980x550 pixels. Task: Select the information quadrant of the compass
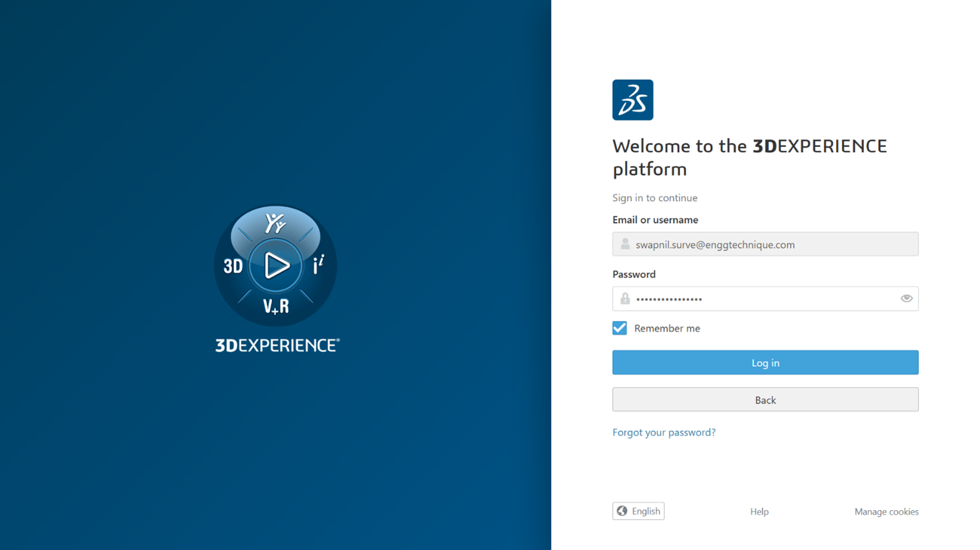pos(318,265)
